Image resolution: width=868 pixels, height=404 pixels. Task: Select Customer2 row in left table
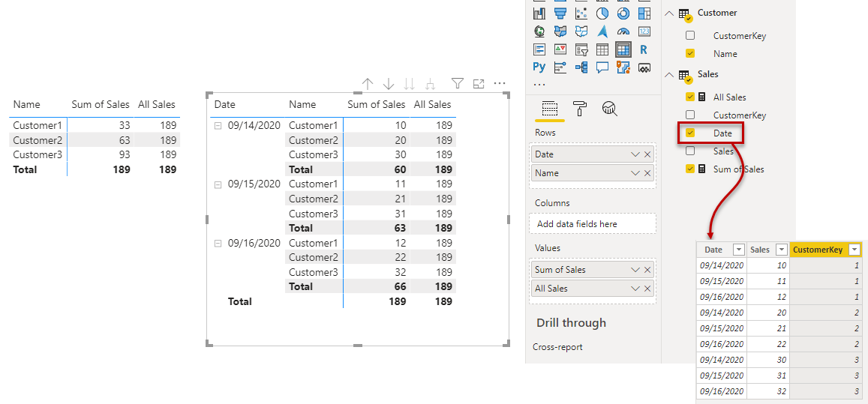[94, 140]
